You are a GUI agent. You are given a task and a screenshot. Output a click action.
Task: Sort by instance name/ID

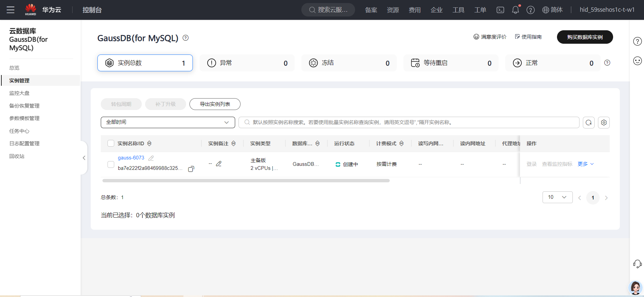click(149, 144)
